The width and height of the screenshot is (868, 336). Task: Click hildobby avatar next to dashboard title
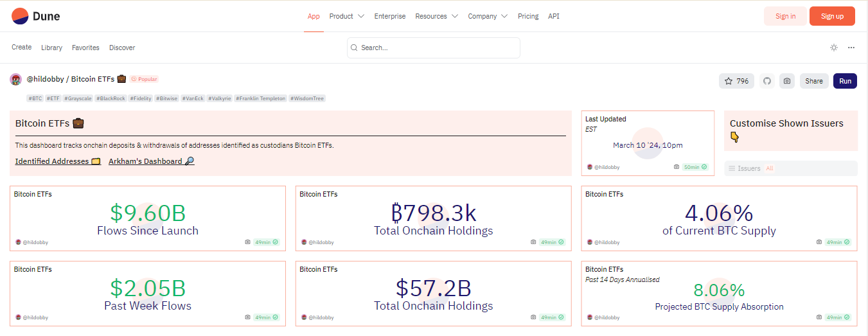[x=16, y=80]
